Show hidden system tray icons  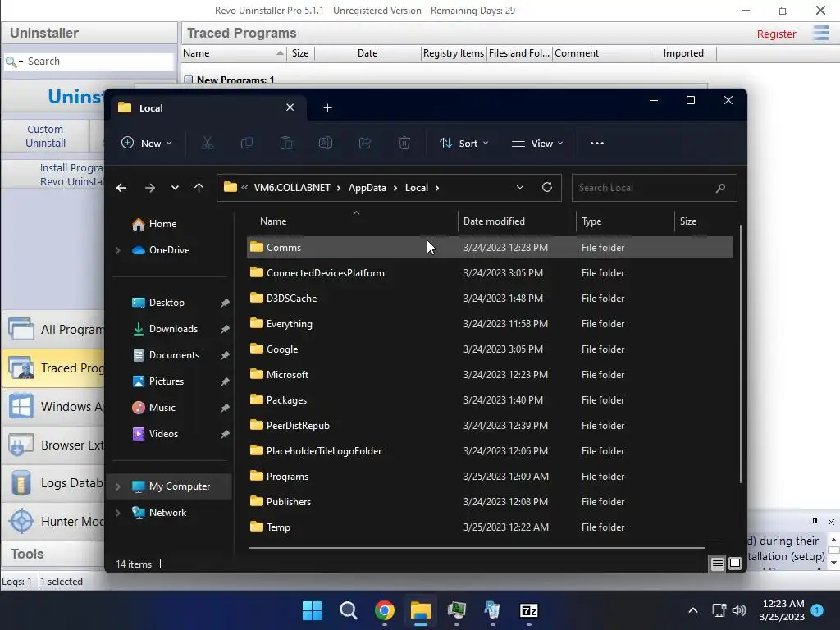click(692, 610)
